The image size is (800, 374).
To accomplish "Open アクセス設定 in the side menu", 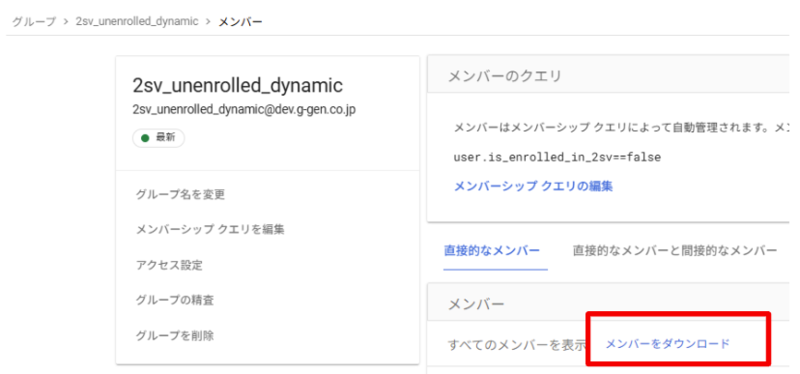I will 169,265.
